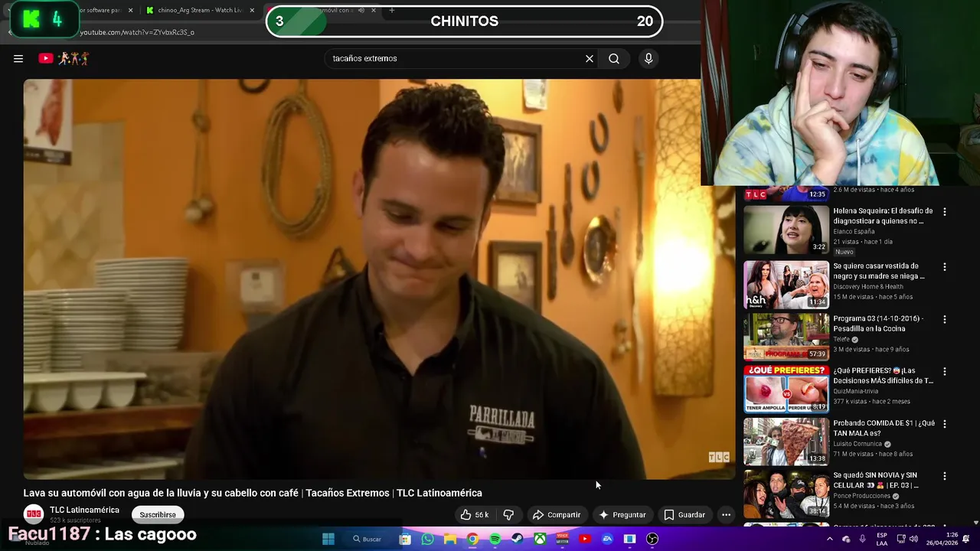The height and width of the screenshot is (551, 980).
Task: Open more actions ellipsis under the video
Action: click(726, 515)
